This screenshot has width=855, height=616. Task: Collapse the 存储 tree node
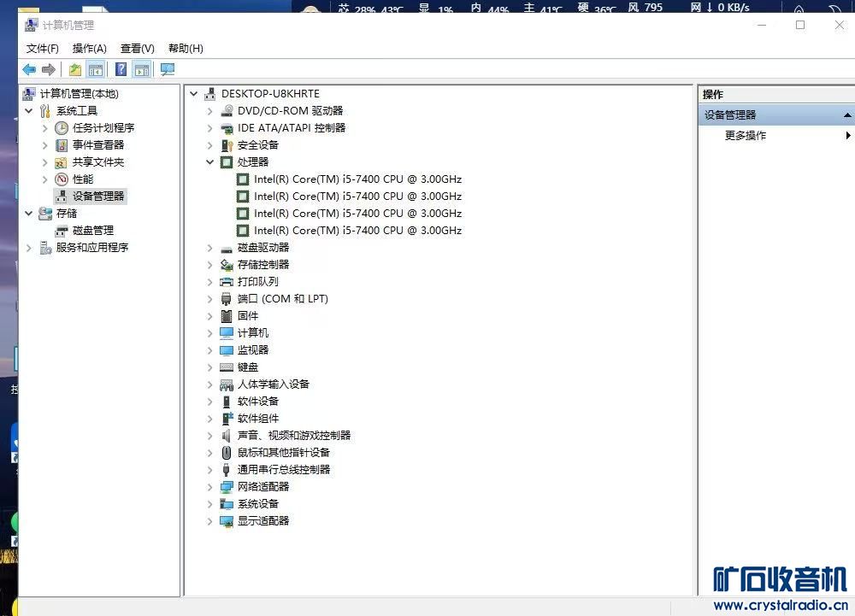pyautogui.click(x=29, y=214)
